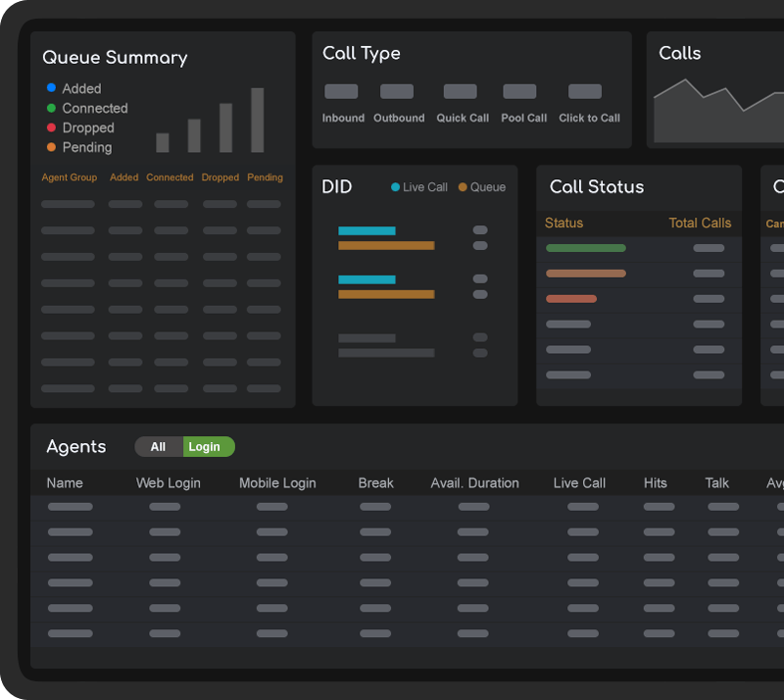This screenshot has height=700, width=784.
Task: Click the Web Login column header
Action: (168, 483)
